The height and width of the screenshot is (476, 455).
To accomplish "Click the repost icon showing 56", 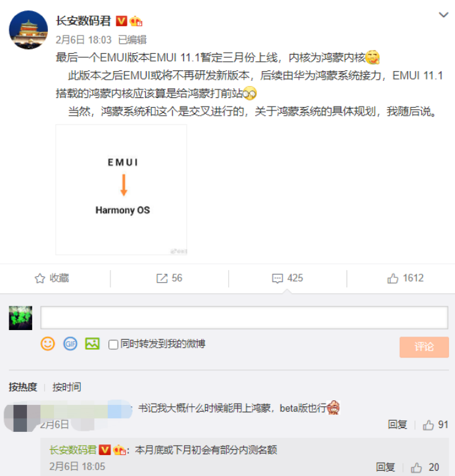I will (162, 278).
